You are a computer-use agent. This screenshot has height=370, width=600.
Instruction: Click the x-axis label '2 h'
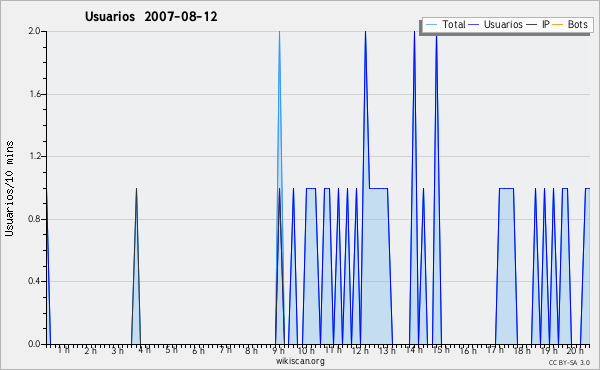click(x=91, y=350)
